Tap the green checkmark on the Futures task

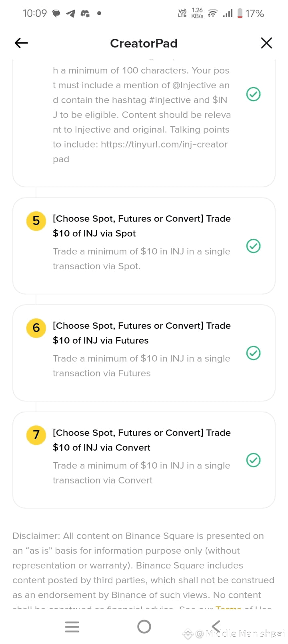point(253,353)
